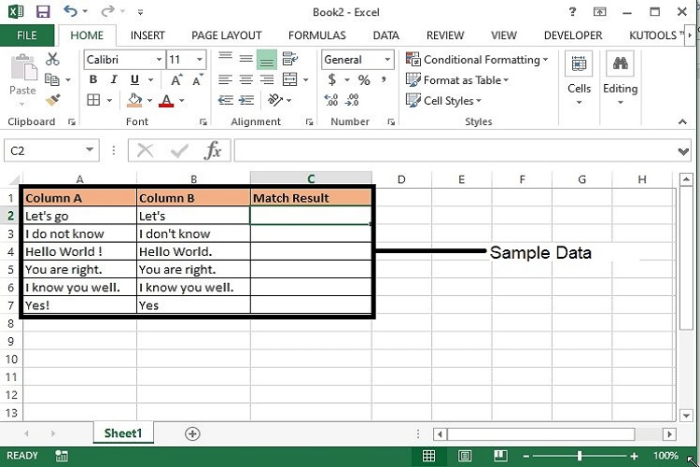Confirm the formula entry with the checkmark

click(179, 151)
